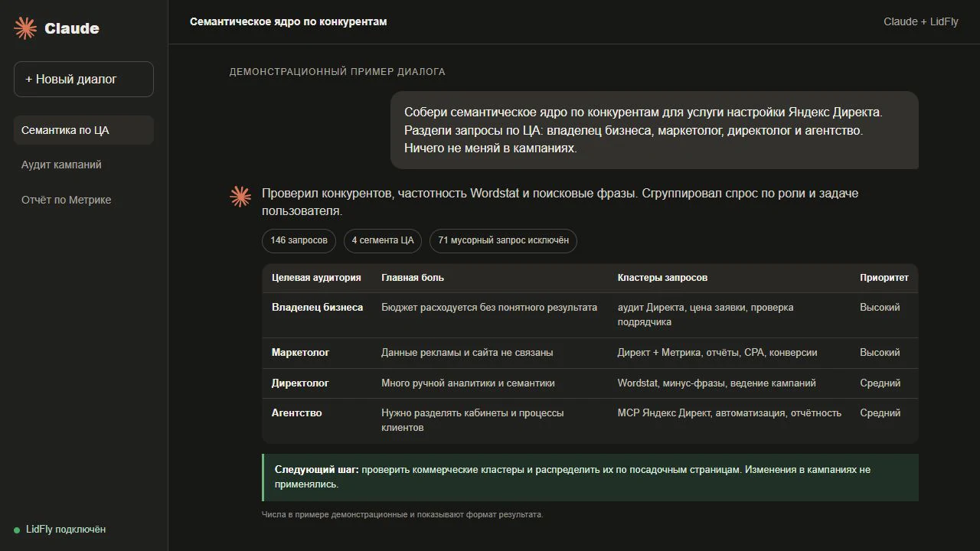This screenshot has height=551, width=980.
Task: Start a new dialog with Новый диалог
Action: [83, 79]
